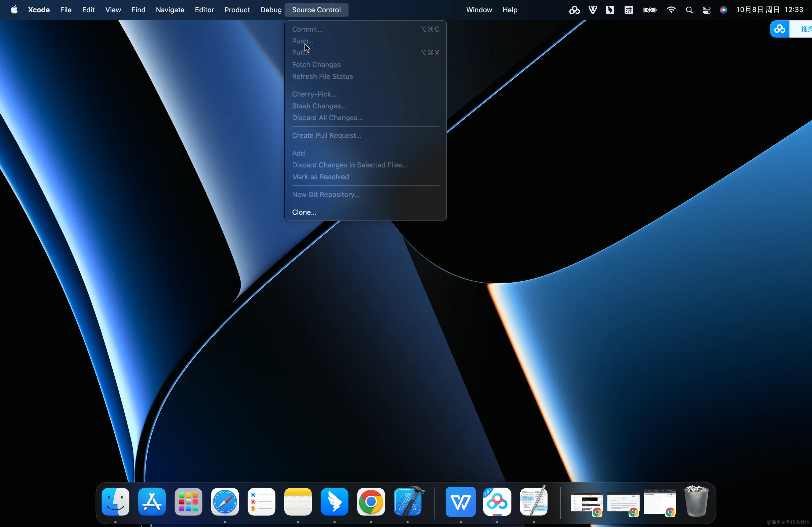Screen dimensions: 812x527
Task: Open the Editor menu
Action: point(204,10)
